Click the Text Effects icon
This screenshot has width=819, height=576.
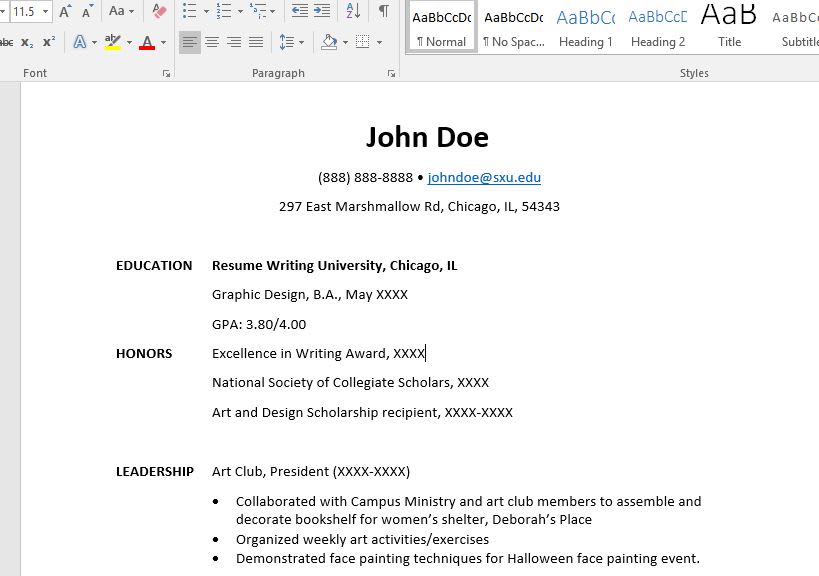[x=80, y=42]
